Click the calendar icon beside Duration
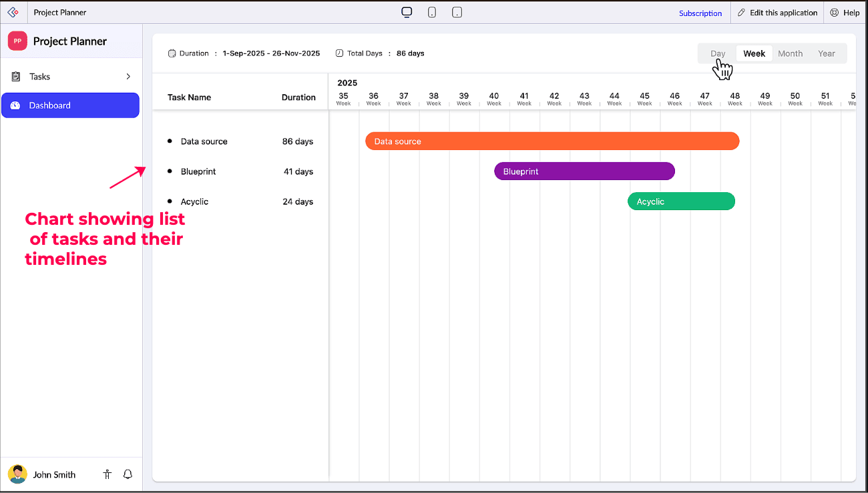The width and height of the screenshot is (868, 493). coord(172,53)
